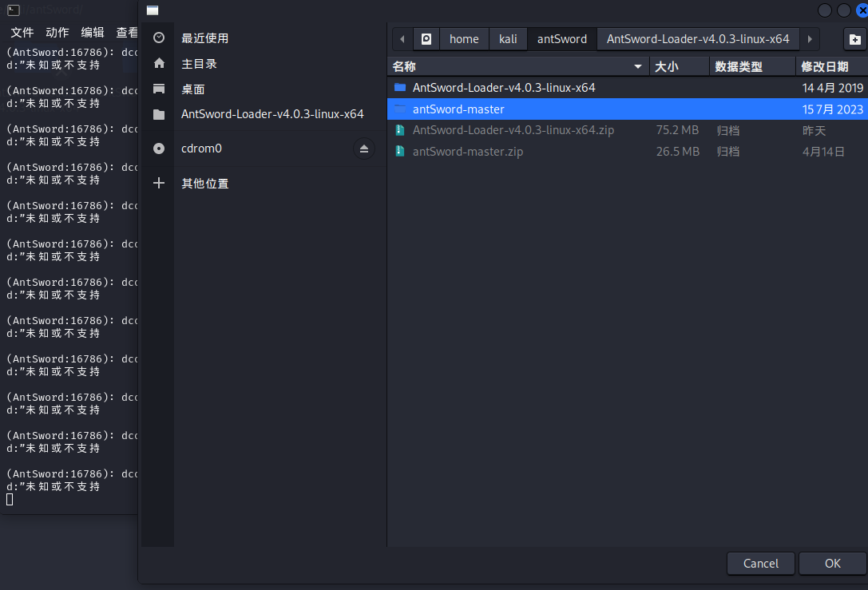This screenshot has height=590, width=868.
Task: Confirm with the OK button
Action: click(833, 564)
